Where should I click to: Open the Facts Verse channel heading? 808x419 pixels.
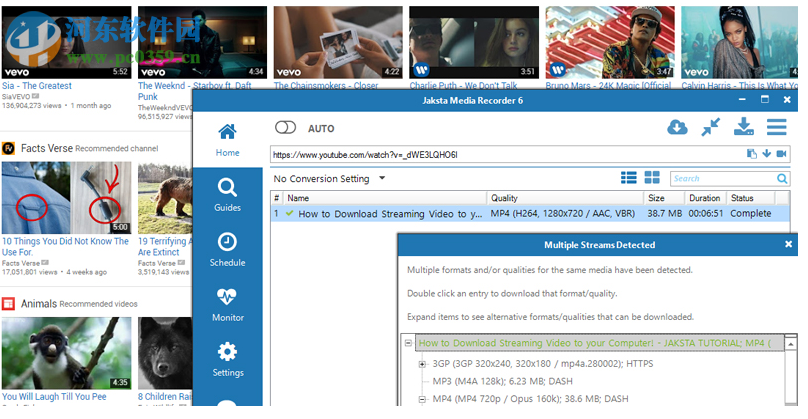[47, 148]
